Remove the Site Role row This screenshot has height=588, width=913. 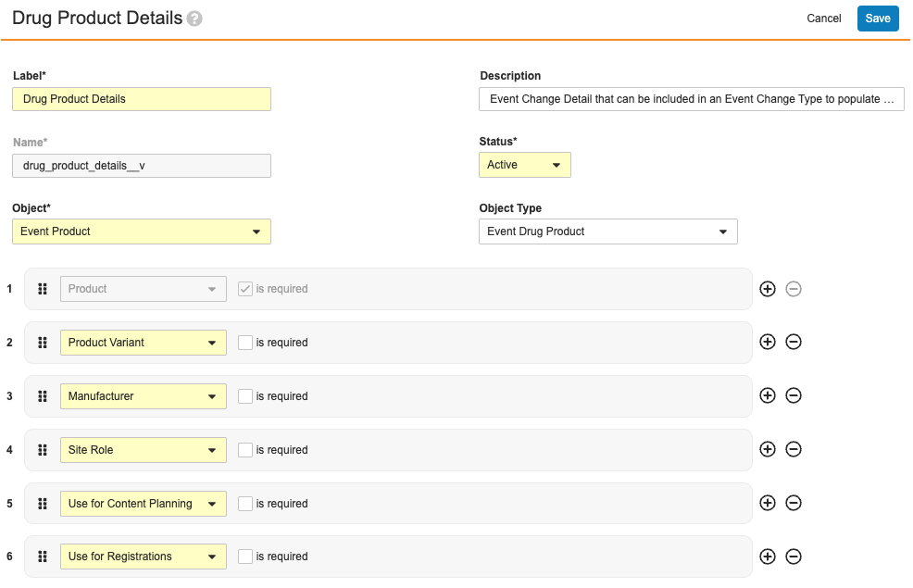click(793, 449)
